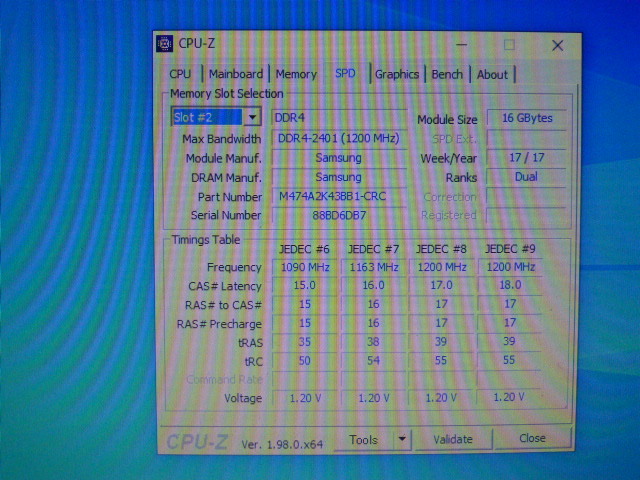This screenshot has width=640, height=480.
Task: Click the JEDEC #8 1200 MHz frequency cell
Action: coord(442,267)
